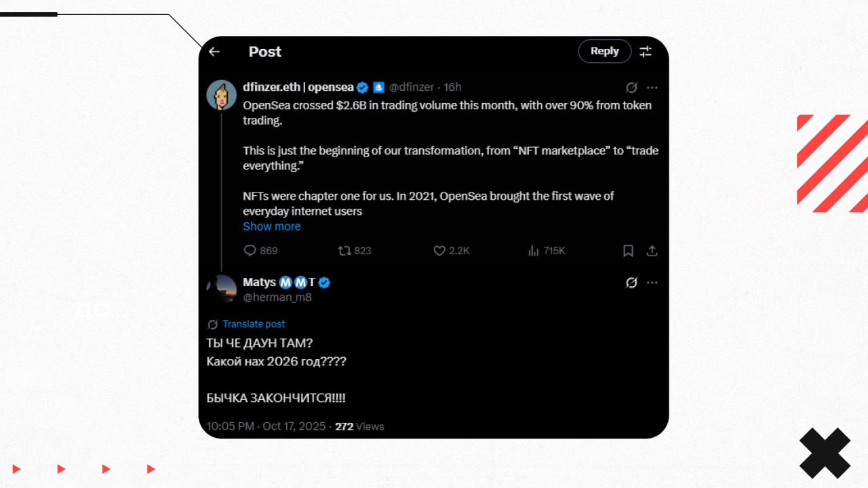Repost the OpenSea post with 823 reposts
Screen dimensions: 868x488
click(x=345, y=251)
